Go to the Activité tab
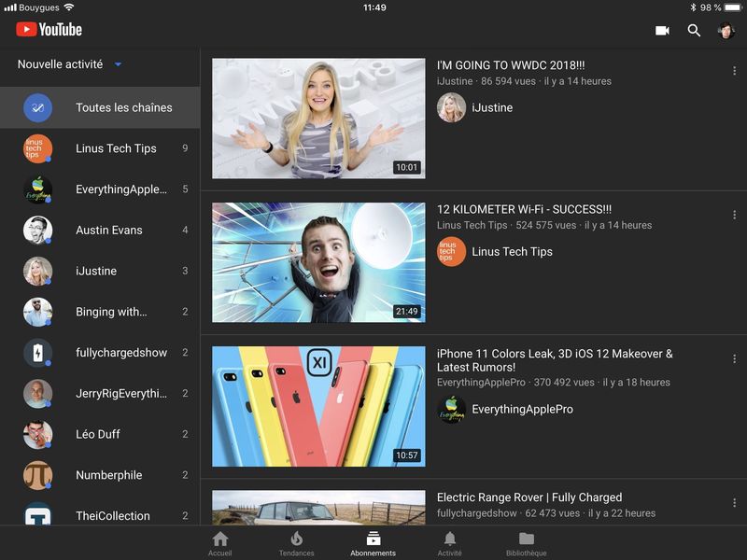747x560 pixels. point(450,544)
